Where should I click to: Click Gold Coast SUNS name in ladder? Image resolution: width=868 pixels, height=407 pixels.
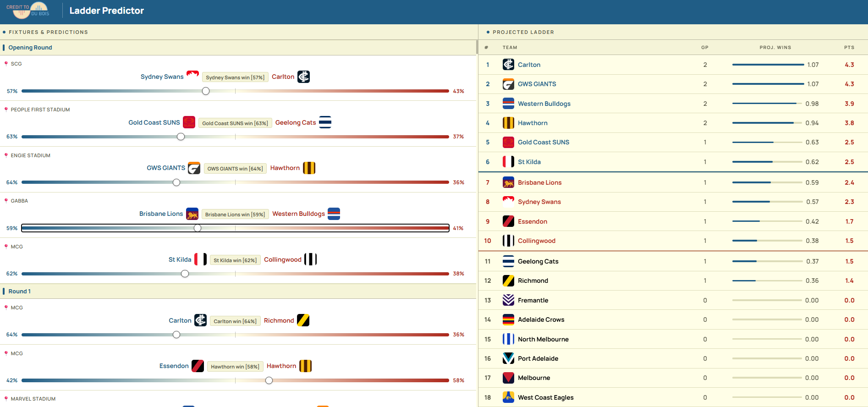[544, 142]
